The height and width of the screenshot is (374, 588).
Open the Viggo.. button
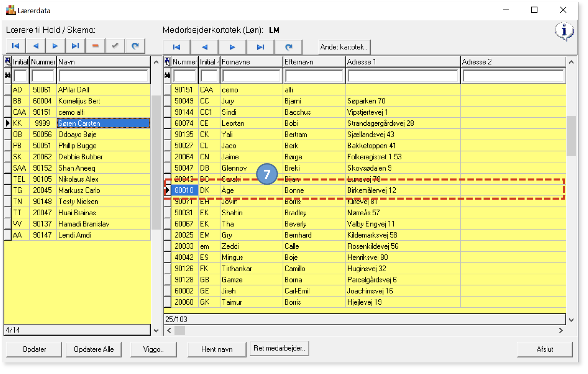tap(153, 349)
